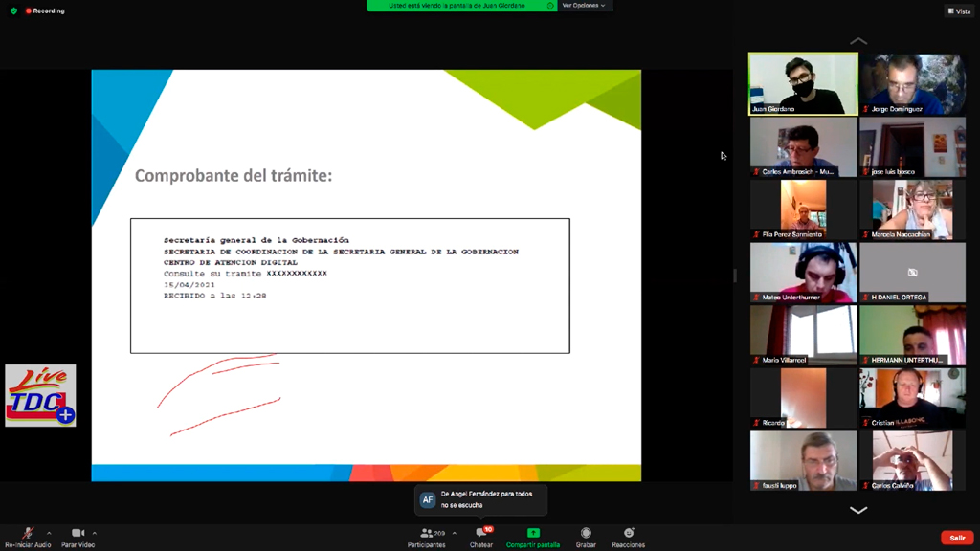Image resolution: width=980 pixels, height=551 pixels.
Task: Expand video options arrow next to camera
Action: click(x=95, y=533)
